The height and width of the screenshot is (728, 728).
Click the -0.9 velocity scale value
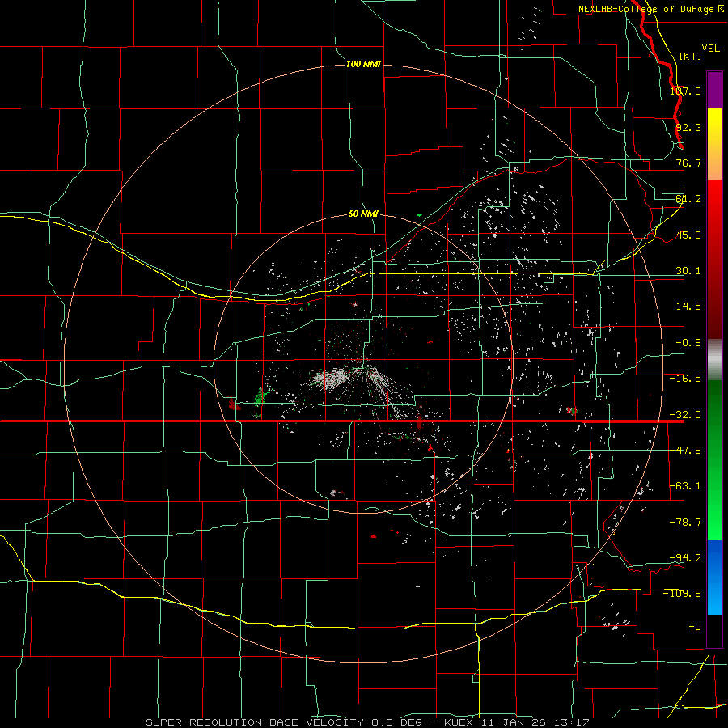pos(688,343)
